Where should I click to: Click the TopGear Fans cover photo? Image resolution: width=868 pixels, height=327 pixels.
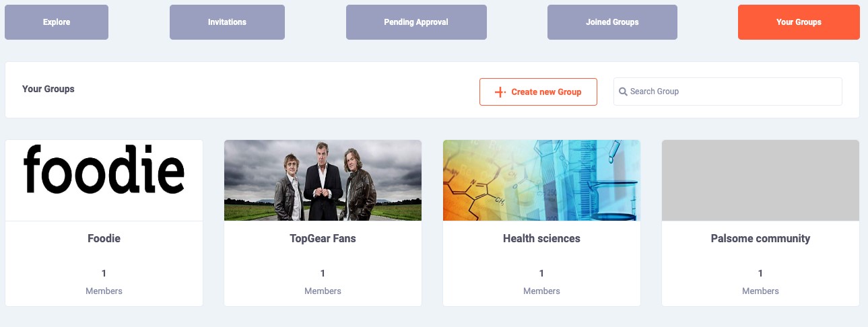(323, 180)
